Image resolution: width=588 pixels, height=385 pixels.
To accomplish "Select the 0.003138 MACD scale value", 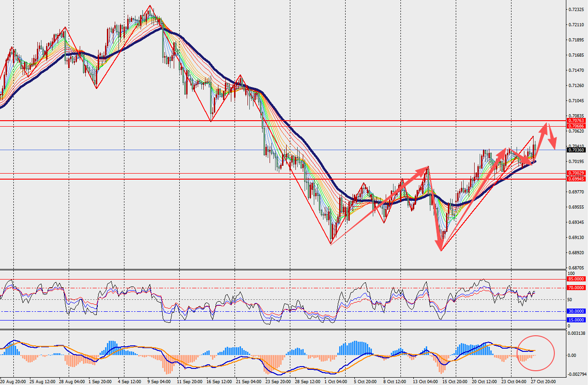I will coord(576,332).
